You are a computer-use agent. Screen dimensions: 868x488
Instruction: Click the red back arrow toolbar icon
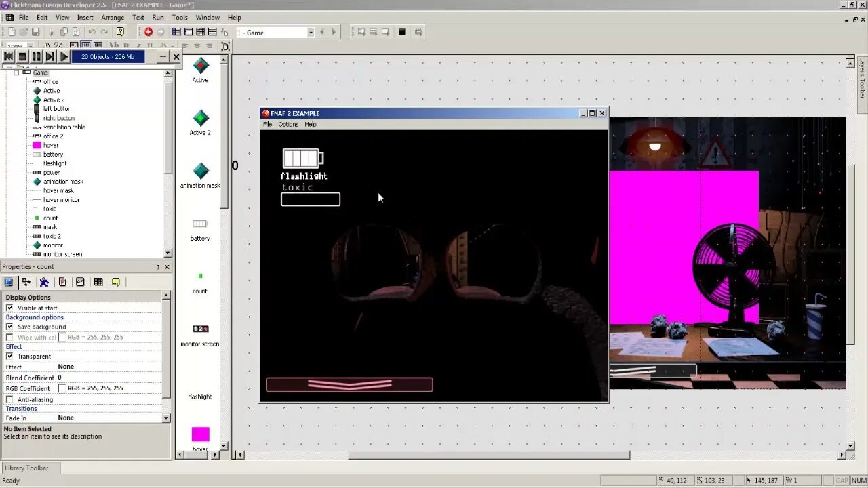[149, 32]
